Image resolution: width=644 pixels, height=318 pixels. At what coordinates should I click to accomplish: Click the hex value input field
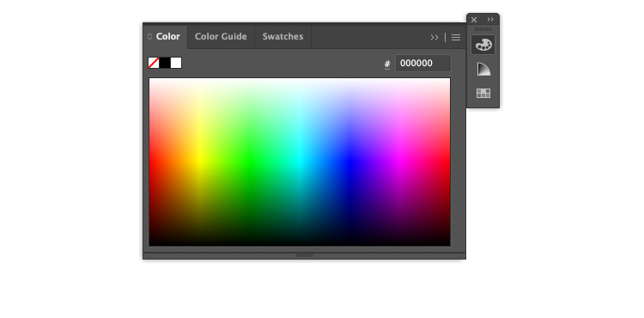(x=423, y=64)
